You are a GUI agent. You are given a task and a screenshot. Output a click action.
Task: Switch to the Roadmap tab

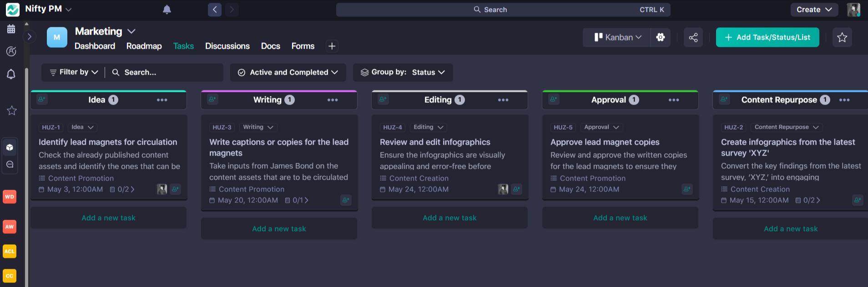click(x=144, y=46)
